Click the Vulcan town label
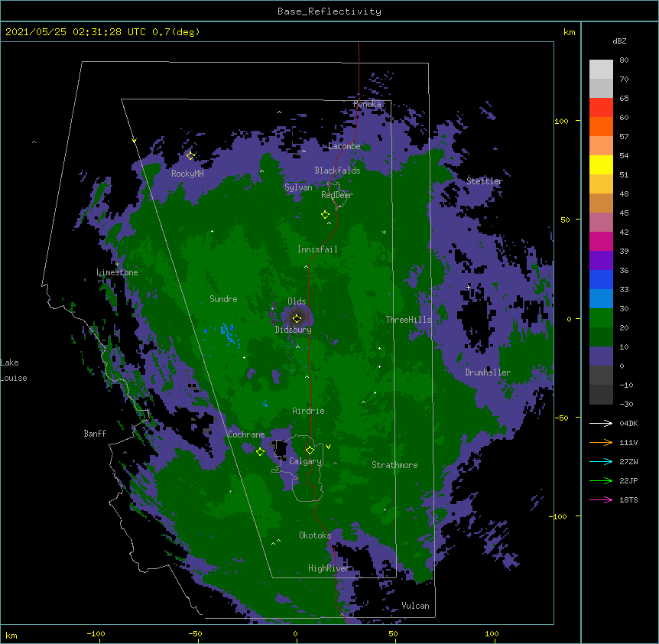Viewport: 659px width, 644px height. tap(415, 606)
